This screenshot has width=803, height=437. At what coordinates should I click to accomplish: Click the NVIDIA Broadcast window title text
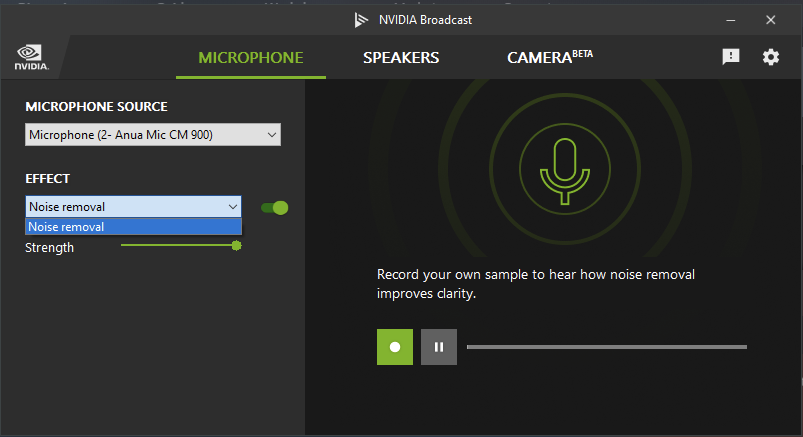(x=425, y=20)
